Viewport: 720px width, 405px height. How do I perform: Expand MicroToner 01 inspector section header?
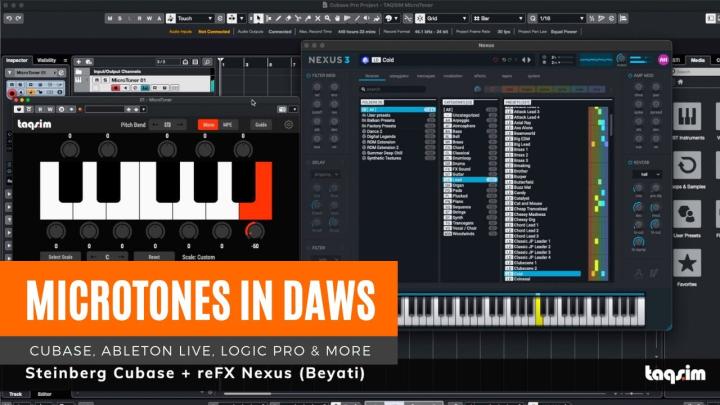(x=35, y=73)
